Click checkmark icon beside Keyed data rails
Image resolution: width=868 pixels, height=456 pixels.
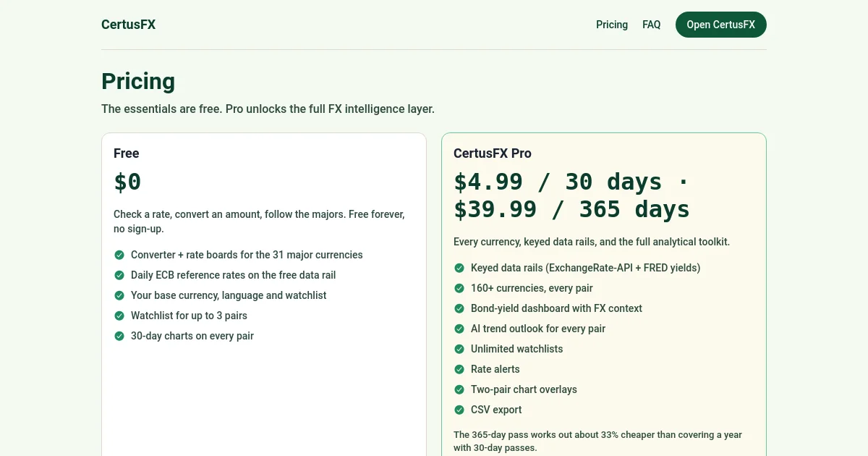pyautogui.click(x=459, y=268)
